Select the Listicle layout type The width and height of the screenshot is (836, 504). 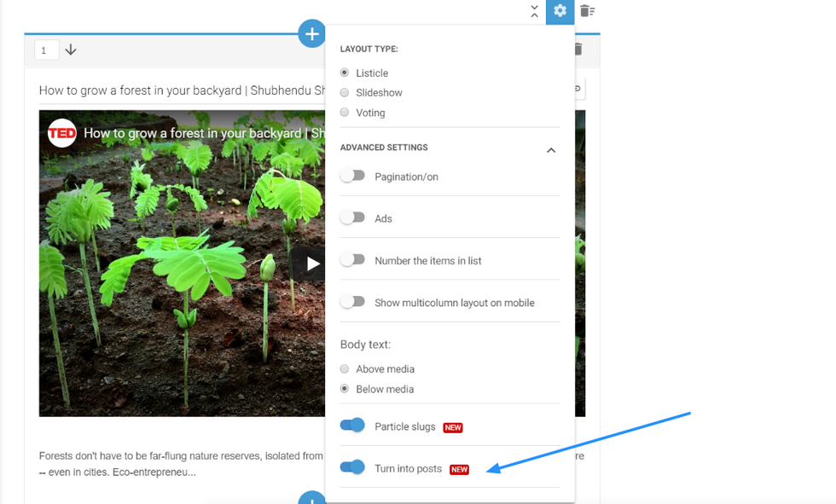coord(345,73)
